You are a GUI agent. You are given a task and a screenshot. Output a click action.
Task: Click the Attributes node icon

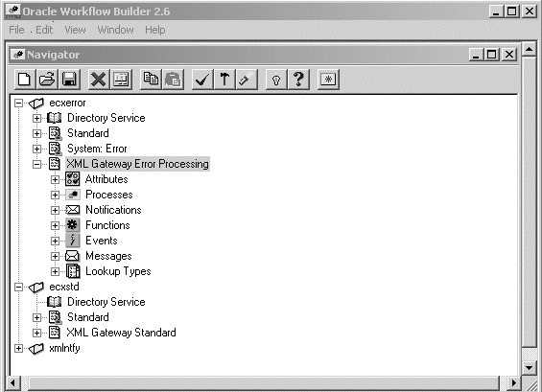pos(73,179)
